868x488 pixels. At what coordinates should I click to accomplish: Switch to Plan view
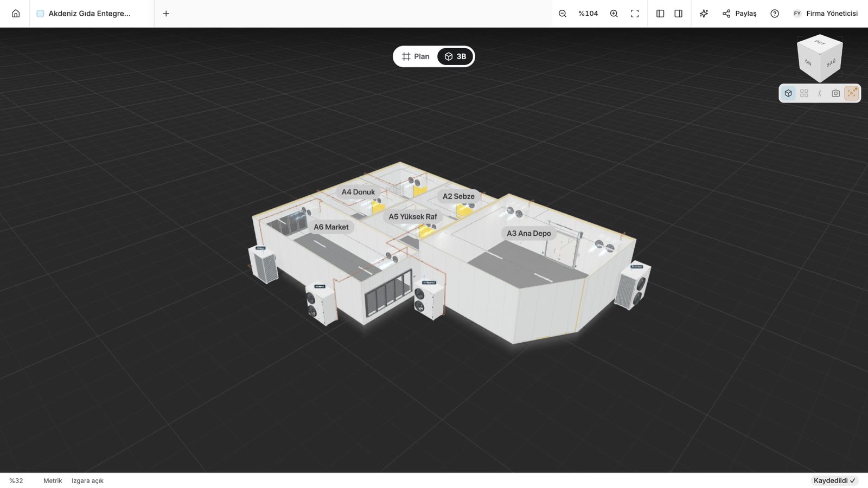tap(416, 56)
